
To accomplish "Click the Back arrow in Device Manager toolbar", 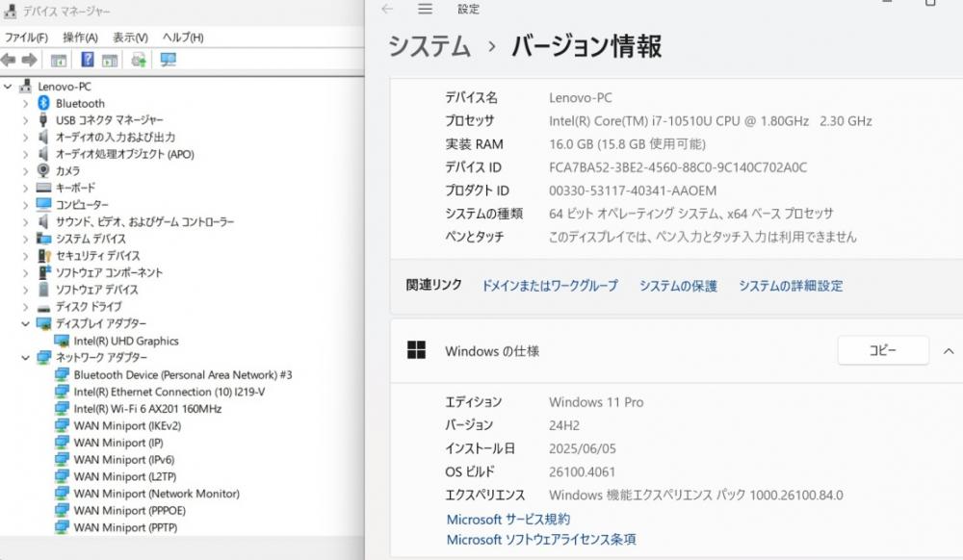I will click(x=9, y=60).
